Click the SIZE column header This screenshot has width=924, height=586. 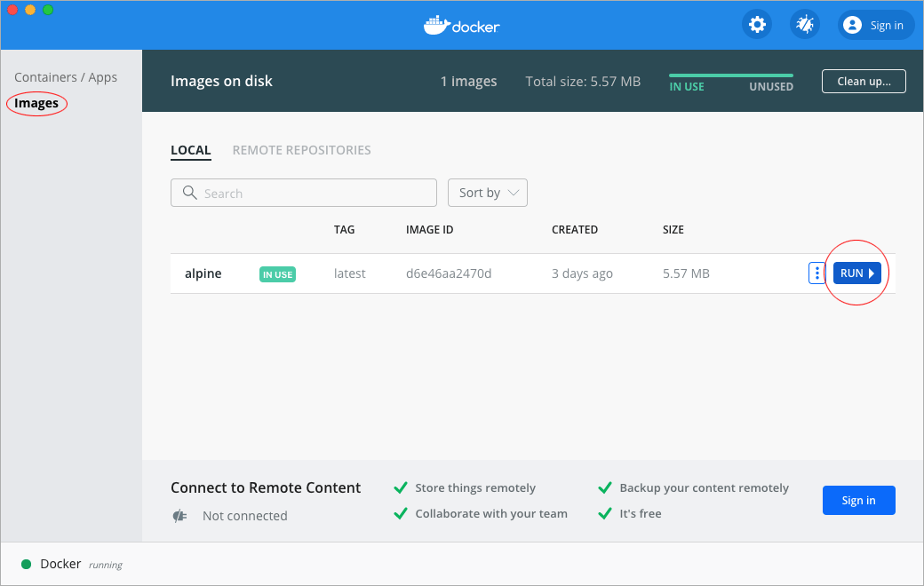point(673,230)
